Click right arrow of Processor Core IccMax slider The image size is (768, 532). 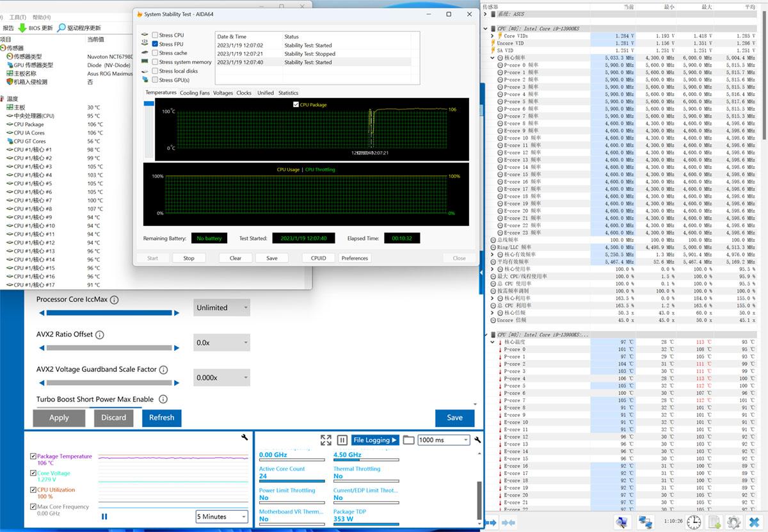pyautogui.click(x=177, y=313)
